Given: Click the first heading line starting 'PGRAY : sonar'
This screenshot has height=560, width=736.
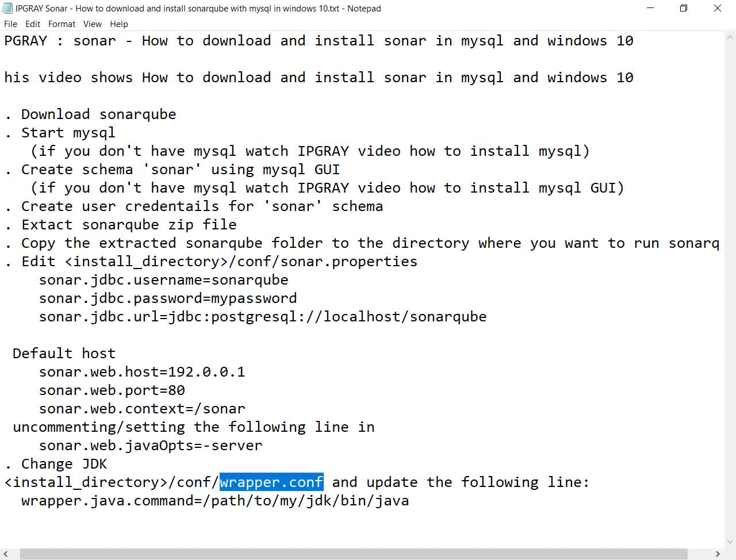Looking at the screenshot, I should pyautogui.click(x=319, y=41).
